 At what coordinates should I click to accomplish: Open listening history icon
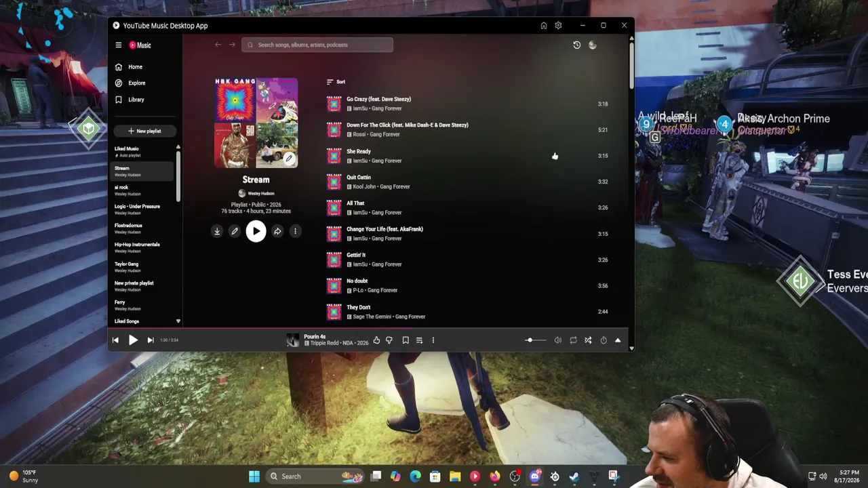tap(576, 45)
